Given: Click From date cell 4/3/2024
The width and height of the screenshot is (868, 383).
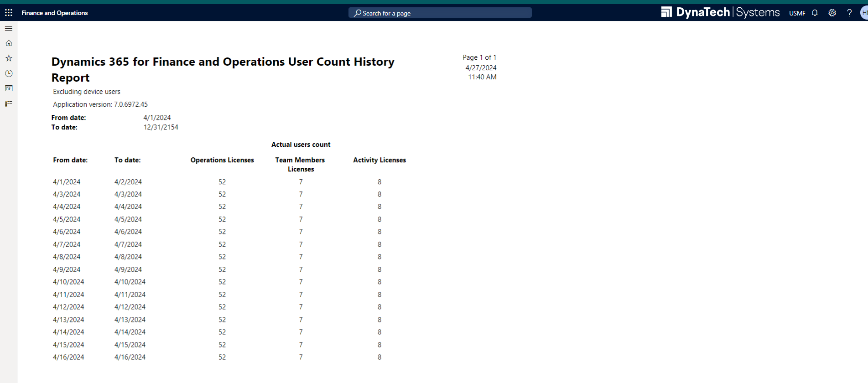Looking at the screenshot, I should pos(67,194).
